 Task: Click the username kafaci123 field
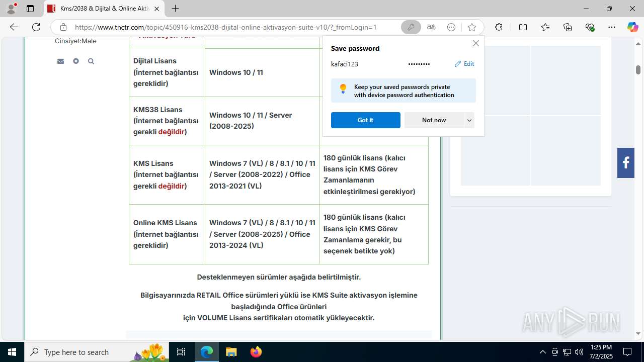click(345, 64)
